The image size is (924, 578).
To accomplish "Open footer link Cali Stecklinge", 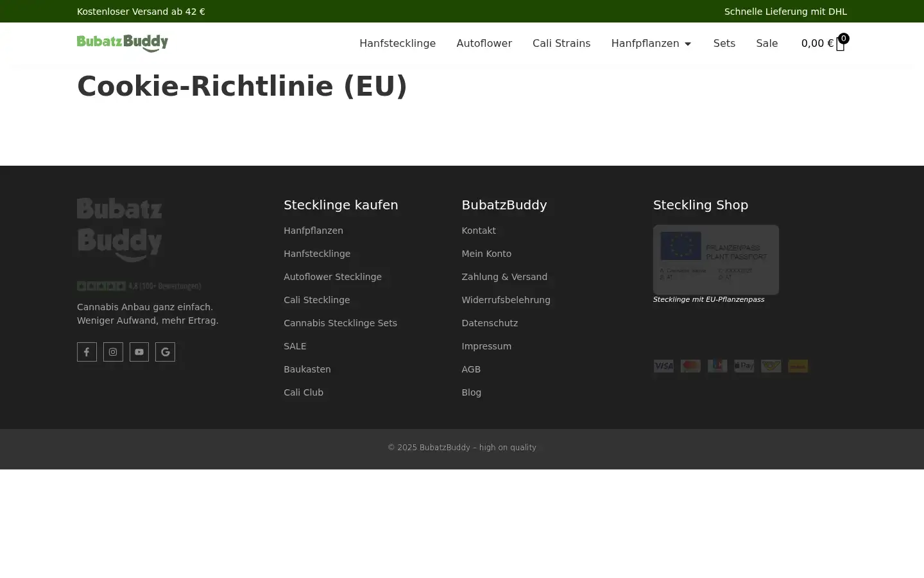I will coord(316,300).
